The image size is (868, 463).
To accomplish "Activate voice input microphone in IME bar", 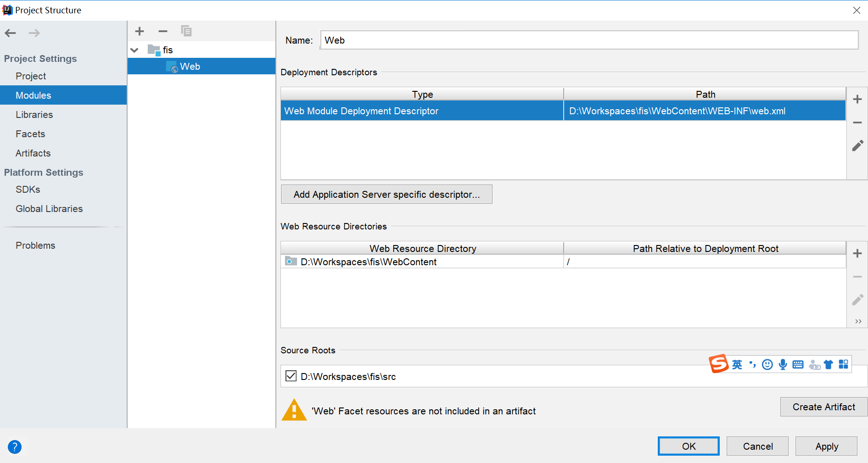I will coord(783,364).
